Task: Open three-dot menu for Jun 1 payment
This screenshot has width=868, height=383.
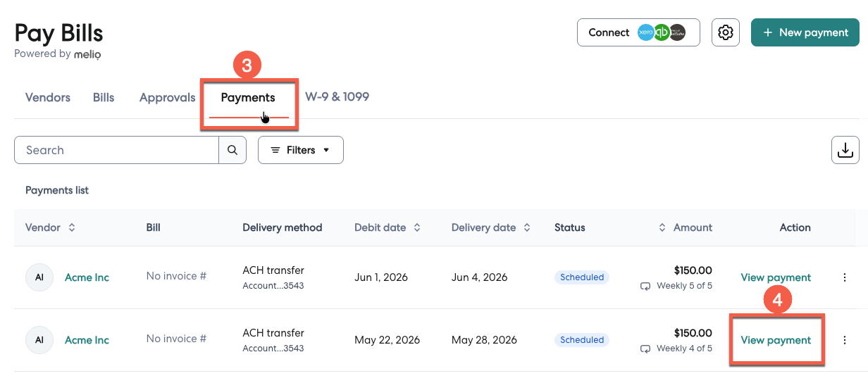Action: [x=845, y=277]
